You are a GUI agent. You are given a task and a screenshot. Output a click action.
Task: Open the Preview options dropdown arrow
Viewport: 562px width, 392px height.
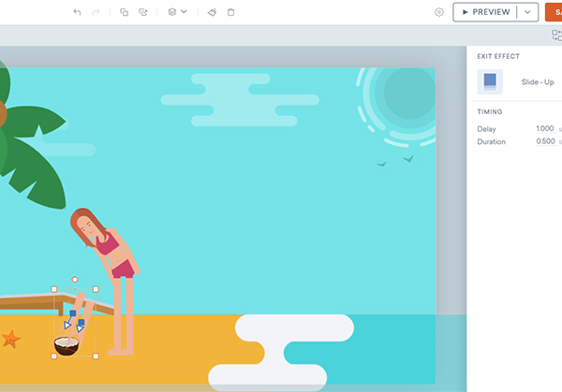[x=529, y=12]
